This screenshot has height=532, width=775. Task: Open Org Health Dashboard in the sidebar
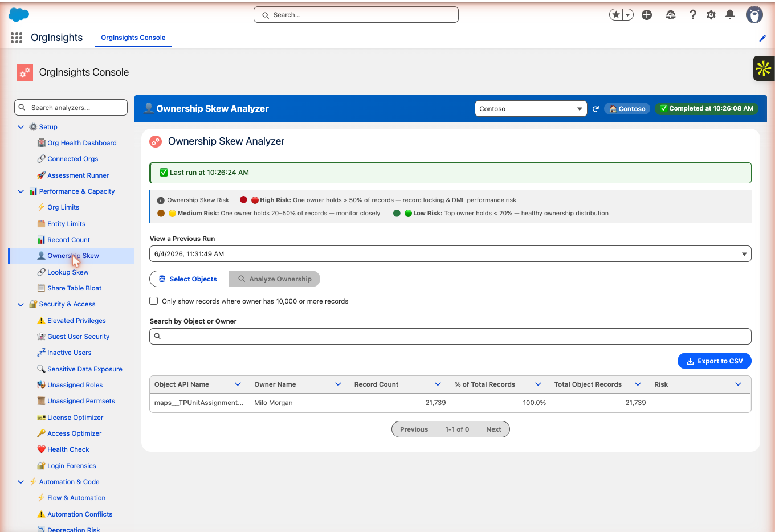point(81,143)
